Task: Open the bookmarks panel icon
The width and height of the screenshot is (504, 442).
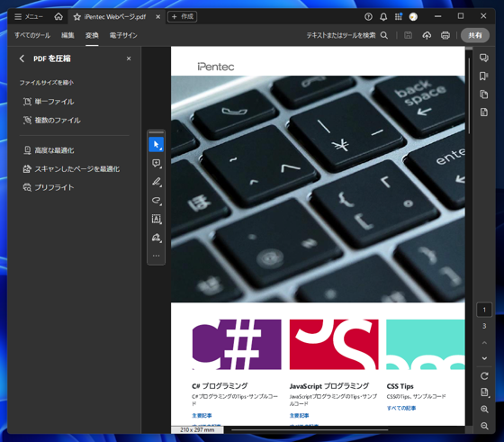Action: [484, 77]
